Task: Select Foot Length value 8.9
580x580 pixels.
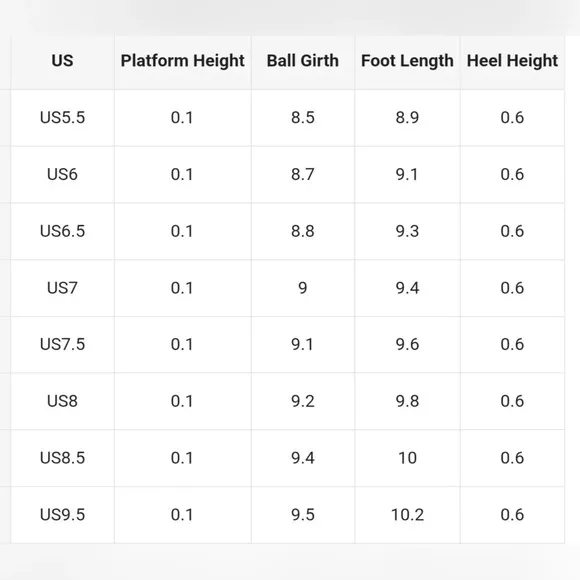Action: [x=407, y=118]
